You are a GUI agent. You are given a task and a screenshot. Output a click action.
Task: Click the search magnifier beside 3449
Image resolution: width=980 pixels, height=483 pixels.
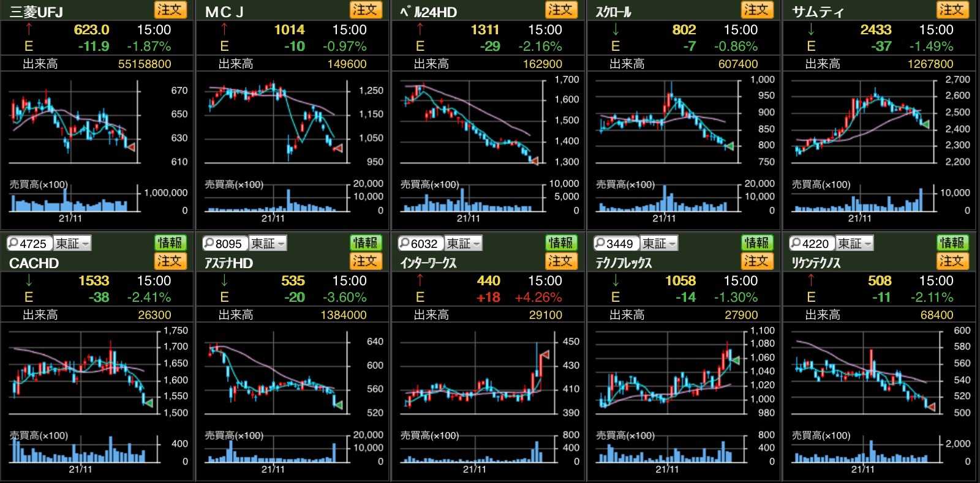pyautogui.click(x=600, y=243)
